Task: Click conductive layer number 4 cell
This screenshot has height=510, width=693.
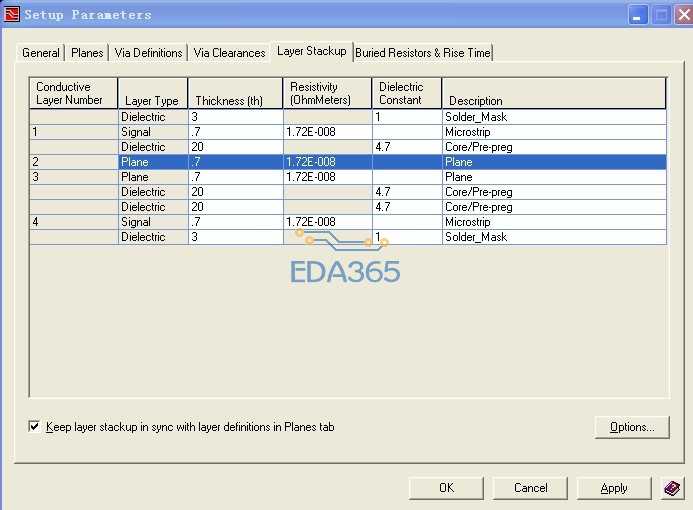Action: click(74, 222)
